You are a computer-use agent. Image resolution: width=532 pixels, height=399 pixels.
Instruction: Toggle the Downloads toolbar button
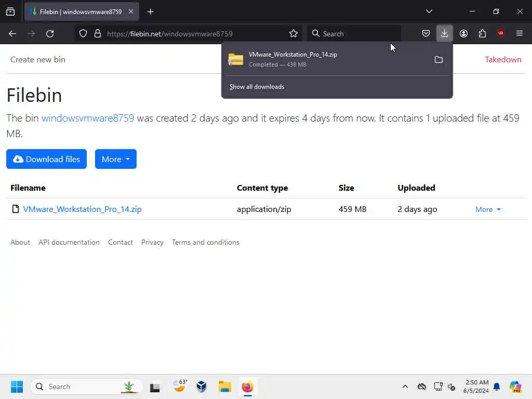click(445, 33)
